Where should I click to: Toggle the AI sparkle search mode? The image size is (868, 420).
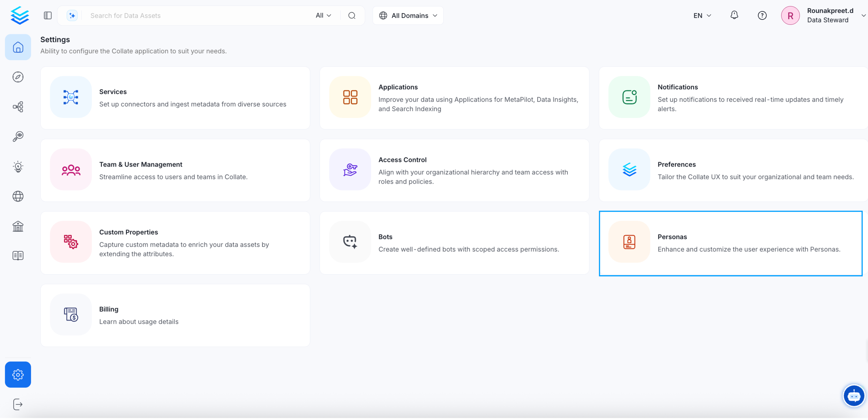72,16
